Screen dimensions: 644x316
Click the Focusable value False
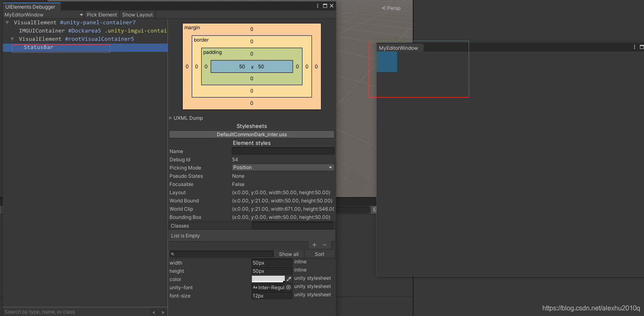[x=238, y=184]
